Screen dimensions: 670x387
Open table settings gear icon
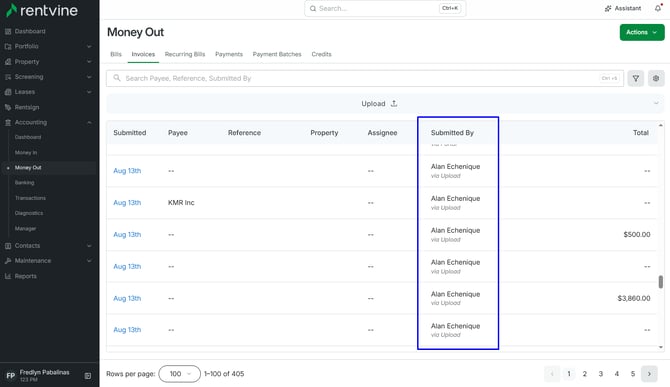coord(656,78)
